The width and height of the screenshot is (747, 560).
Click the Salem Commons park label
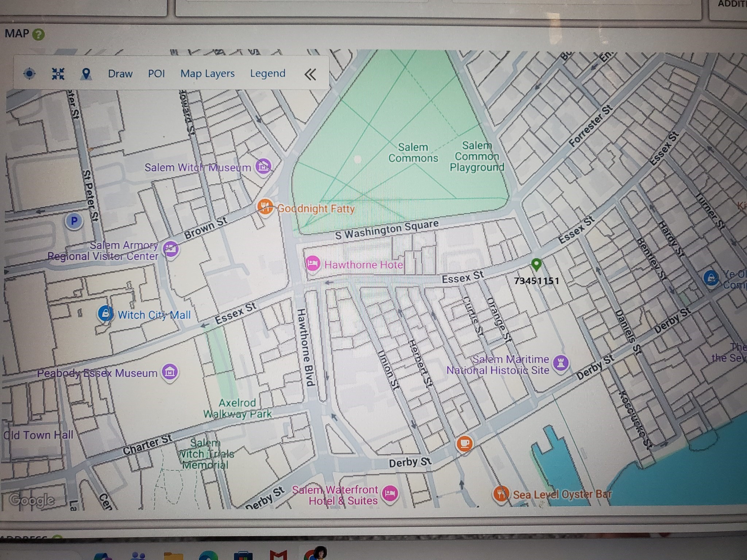[413, 152]
